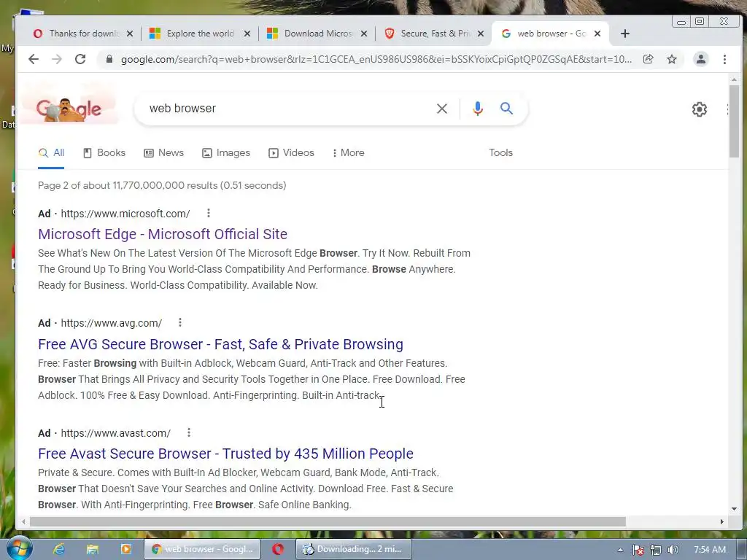Filter results by Images
Viewport: 747px width, 560px height.
coord(226,153)
